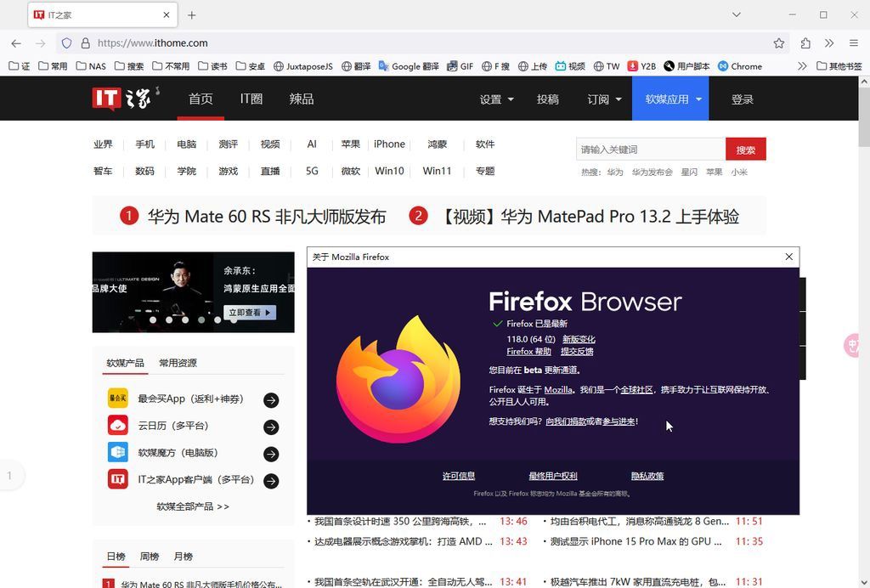Viewport: 870px width, 588px height.
Task: Click the scrollbar down arrow
Action: point(864,582)
